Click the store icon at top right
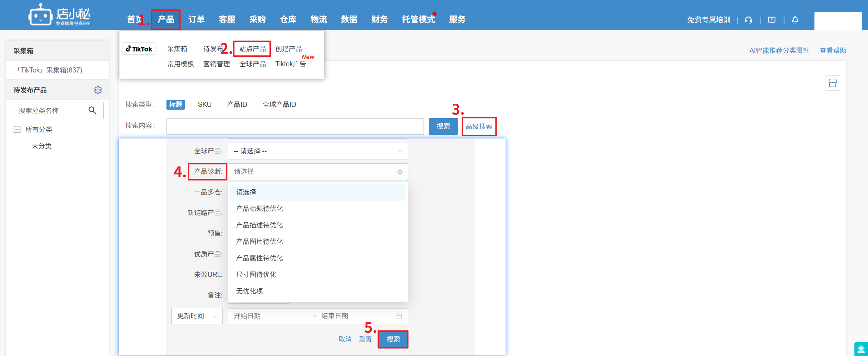This screenshot has height=356, width=868. coord(832,83)
